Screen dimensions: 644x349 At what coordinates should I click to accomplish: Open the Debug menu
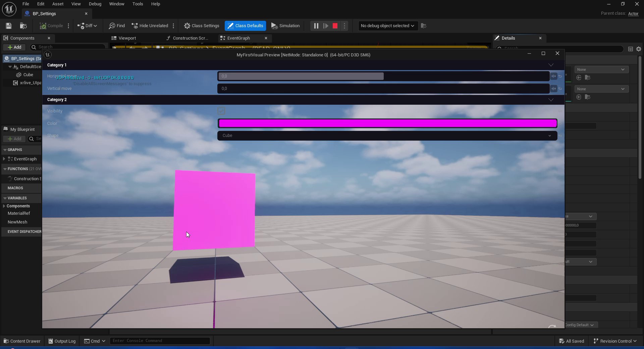coord(95,4)
